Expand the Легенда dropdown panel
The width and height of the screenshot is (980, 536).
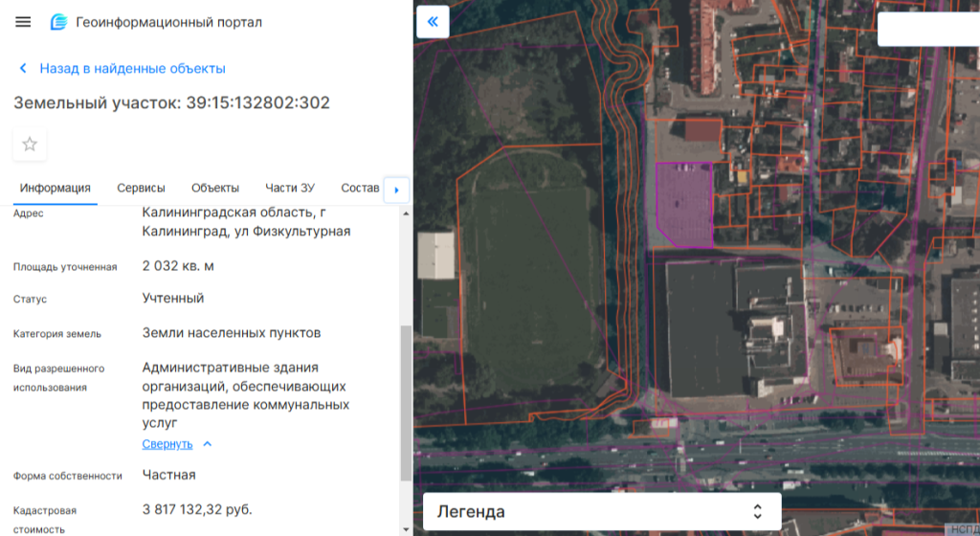point(602,512)
